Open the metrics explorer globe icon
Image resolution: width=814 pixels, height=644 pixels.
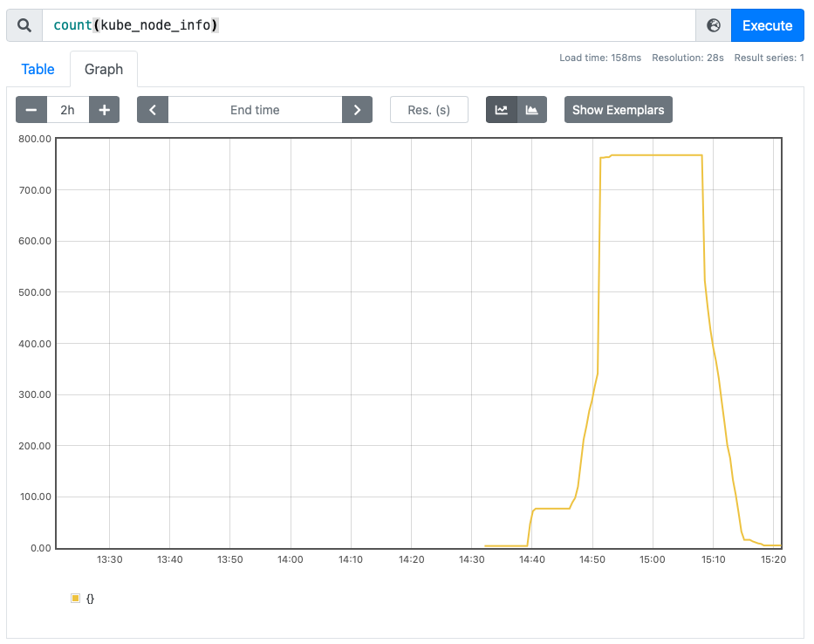(714, 25)
